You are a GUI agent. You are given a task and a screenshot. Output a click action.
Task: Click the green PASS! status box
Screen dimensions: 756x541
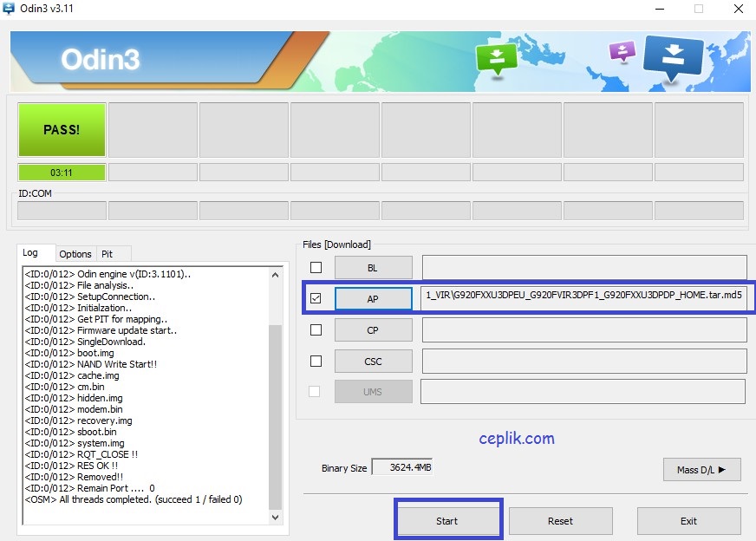pos(62,130)
